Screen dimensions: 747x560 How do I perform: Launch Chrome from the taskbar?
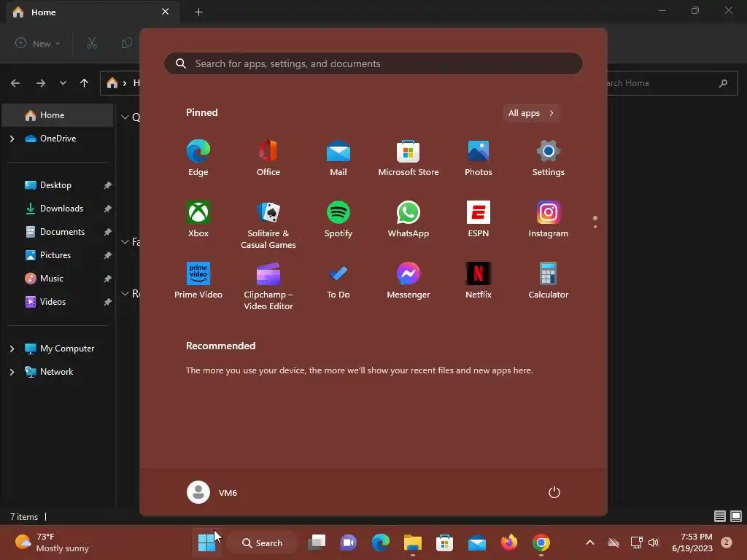point(541,542)
